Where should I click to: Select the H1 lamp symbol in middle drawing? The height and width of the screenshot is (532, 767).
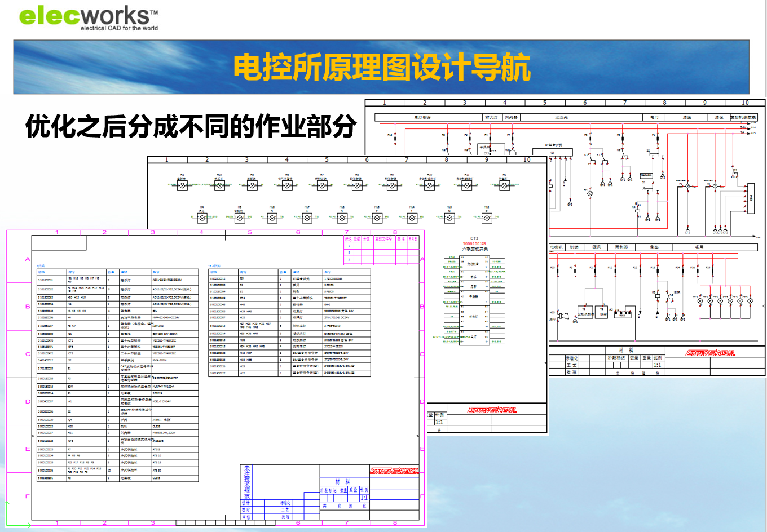coord(505,185)
